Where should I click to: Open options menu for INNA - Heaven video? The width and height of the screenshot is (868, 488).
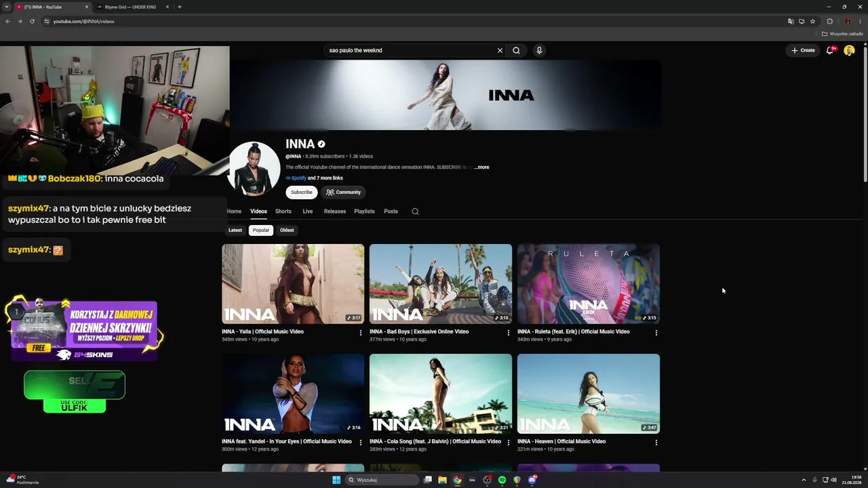[656, 443]
